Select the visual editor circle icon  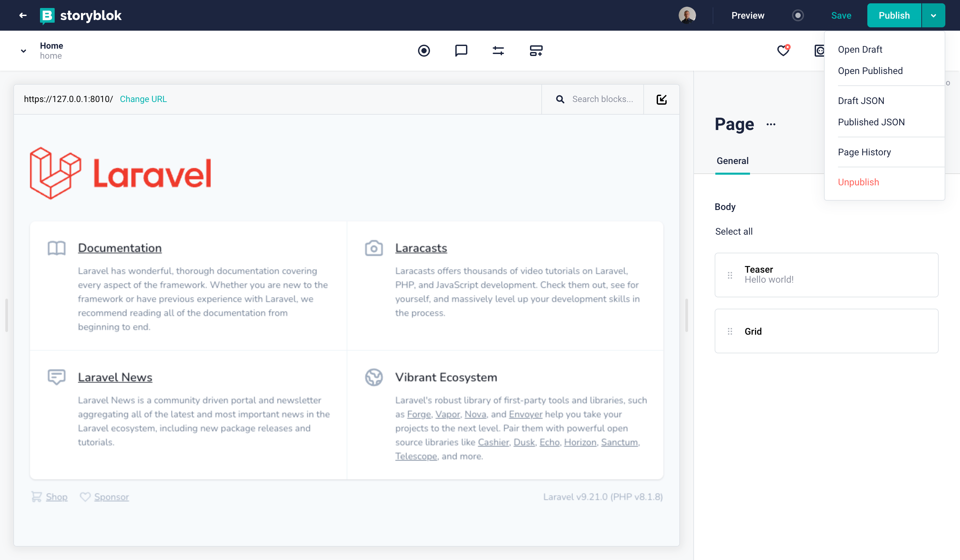tap(424, 51)
